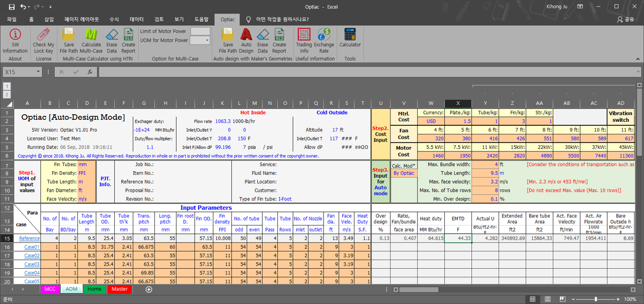Click EMTD value 44.33 cell
The height and width of the screenshot is (304, 644).
click(458, 239)
